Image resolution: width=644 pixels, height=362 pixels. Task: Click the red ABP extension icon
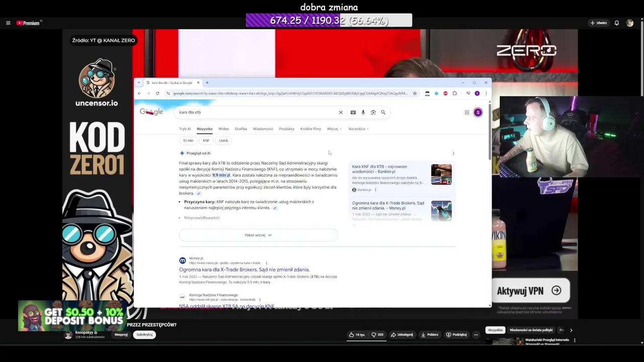click(x=445, y=93)
